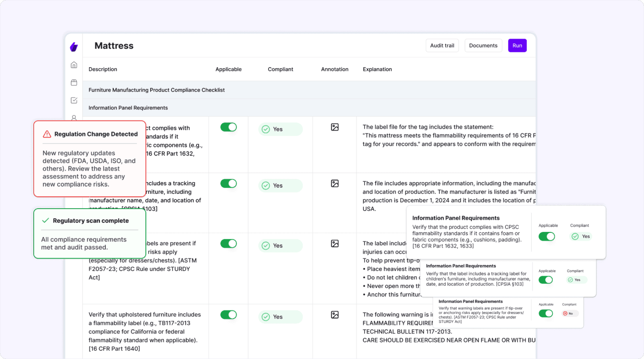Click Regulation Change Detected heading

pos(96,134)
